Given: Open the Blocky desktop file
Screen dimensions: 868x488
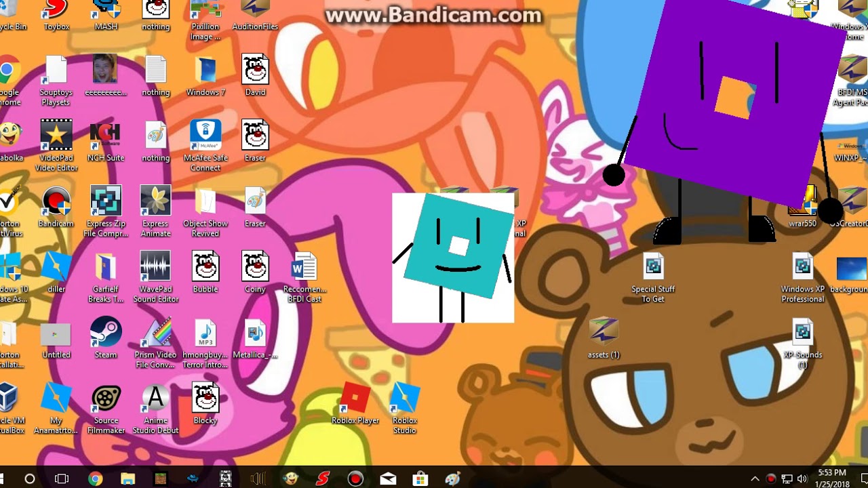Looking at the screenshot, I should (x=205, y=404).
